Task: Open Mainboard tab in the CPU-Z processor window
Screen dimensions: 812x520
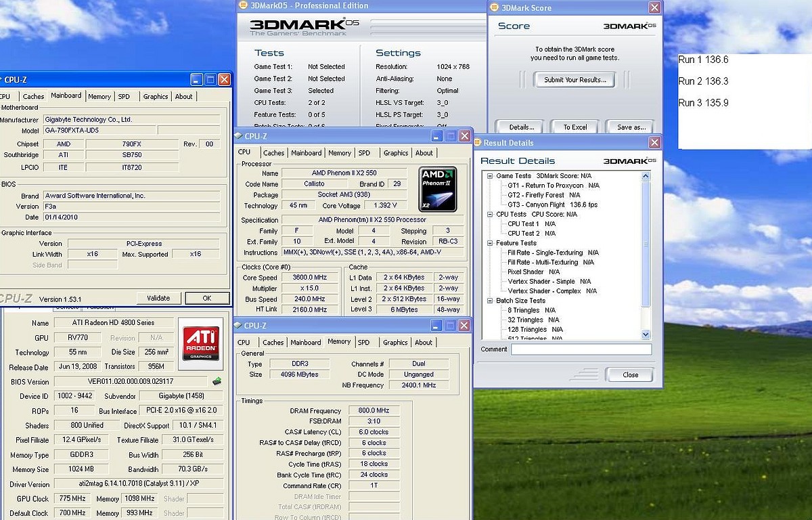Action: coord(307,153)
